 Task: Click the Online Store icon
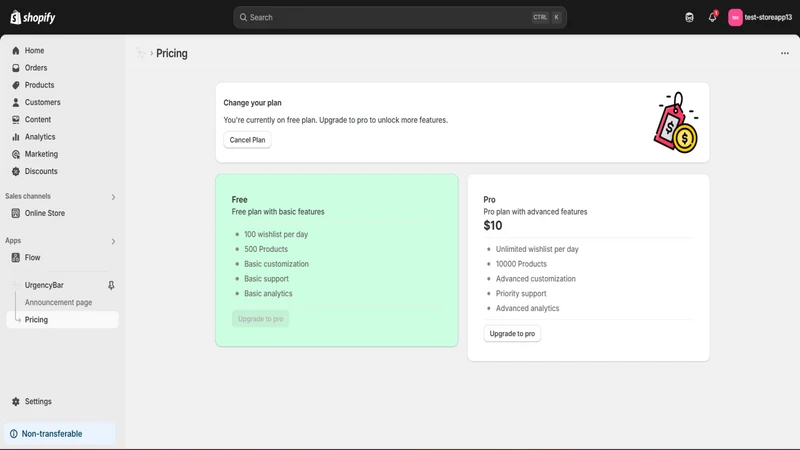point(16,213)
